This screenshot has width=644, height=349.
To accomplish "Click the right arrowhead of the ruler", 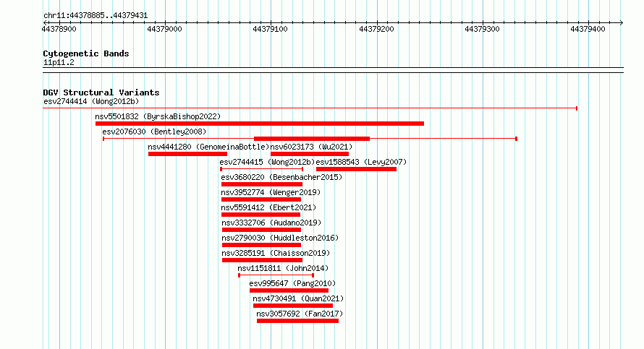I will coord(621,22).
